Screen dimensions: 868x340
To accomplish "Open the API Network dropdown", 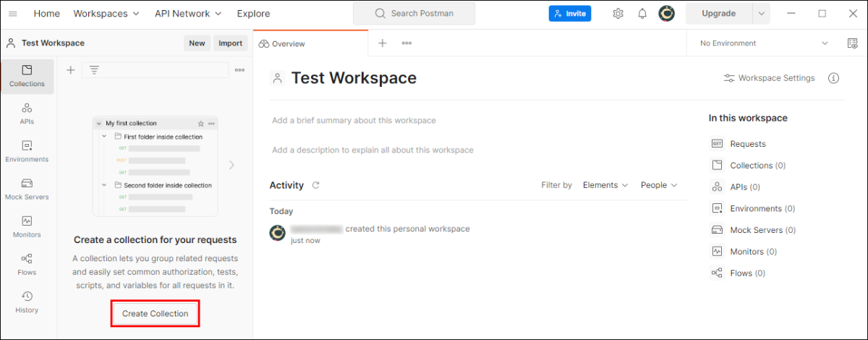I will tap(189, 13).
